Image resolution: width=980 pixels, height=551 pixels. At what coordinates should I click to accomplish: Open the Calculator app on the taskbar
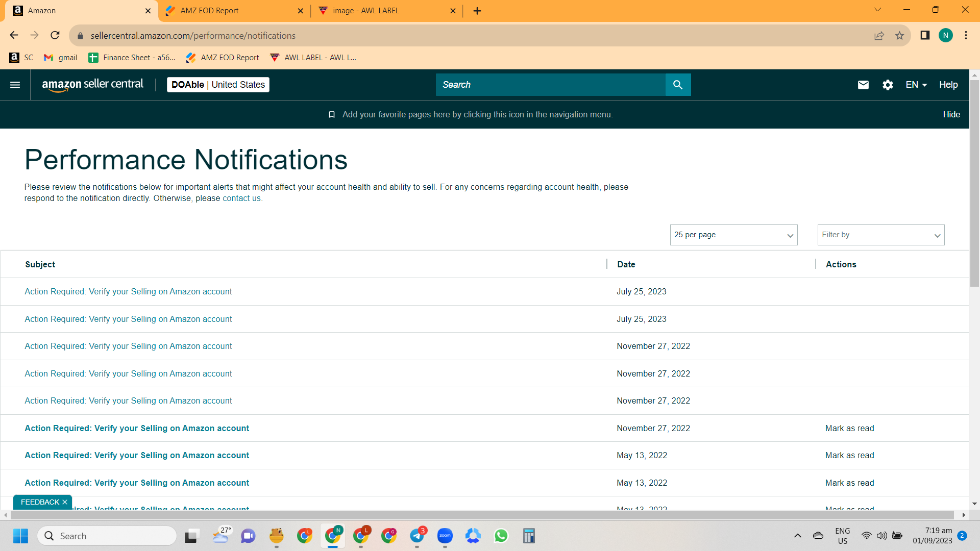coord(529,536)
